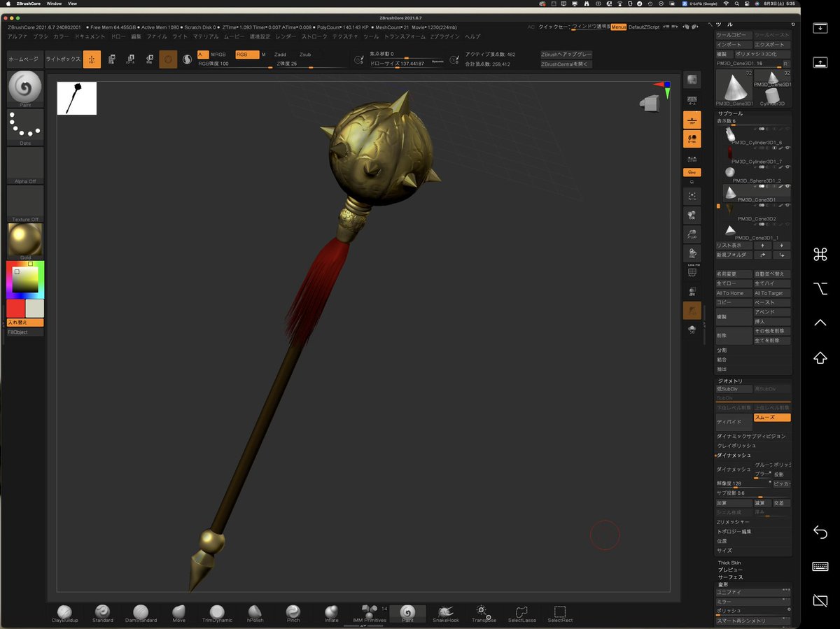Click the ディバイド button
Screen dimensions: 840x629
click(734, 422)
